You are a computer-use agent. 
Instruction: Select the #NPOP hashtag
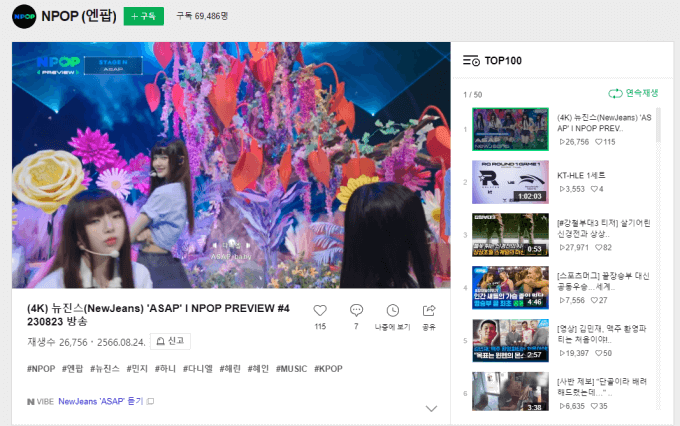point(41,369)
